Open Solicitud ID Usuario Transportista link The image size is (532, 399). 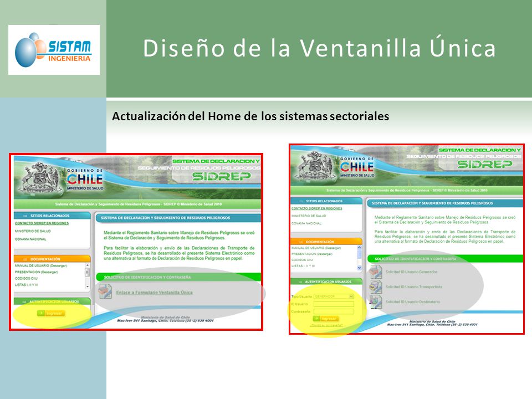[x=414, y=287]
